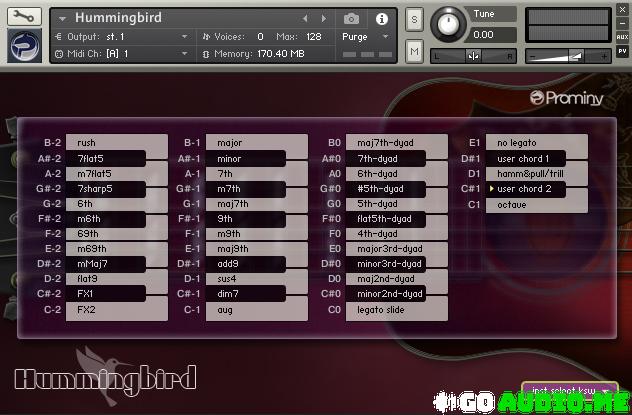Click the Tune knob

pyautogui.click(x=448, y=24)
